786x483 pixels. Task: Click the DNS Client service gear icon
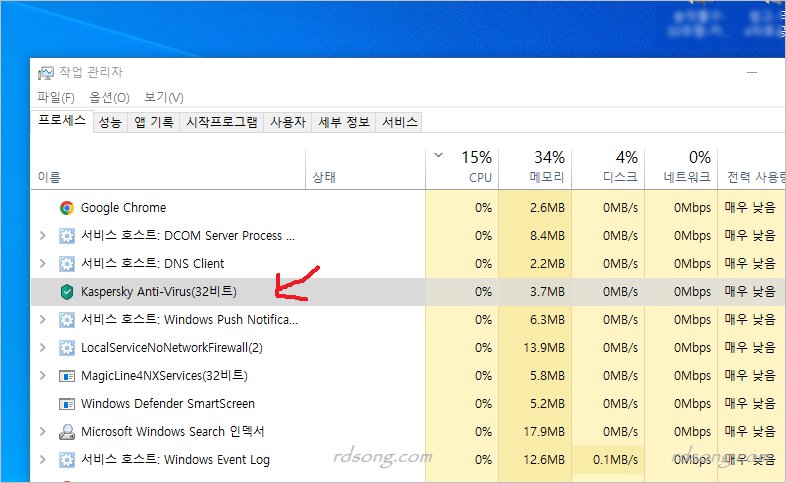[67, 264]
